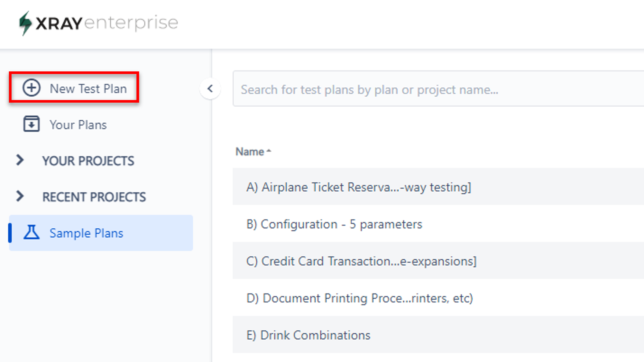Open Sample Plans in the sidebar
The width and height of the screenshot is (644, 362).
coord(101,233)
